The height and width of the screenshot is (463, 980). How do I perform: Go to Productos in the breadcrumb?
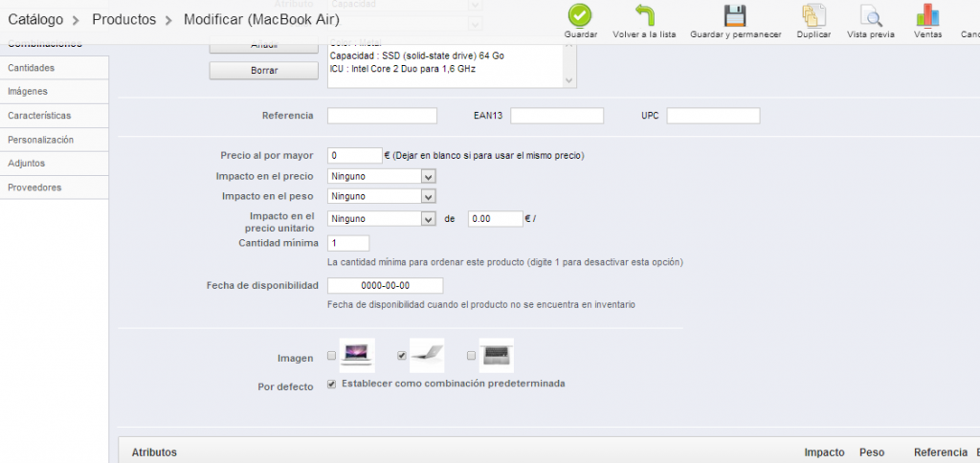123,19
